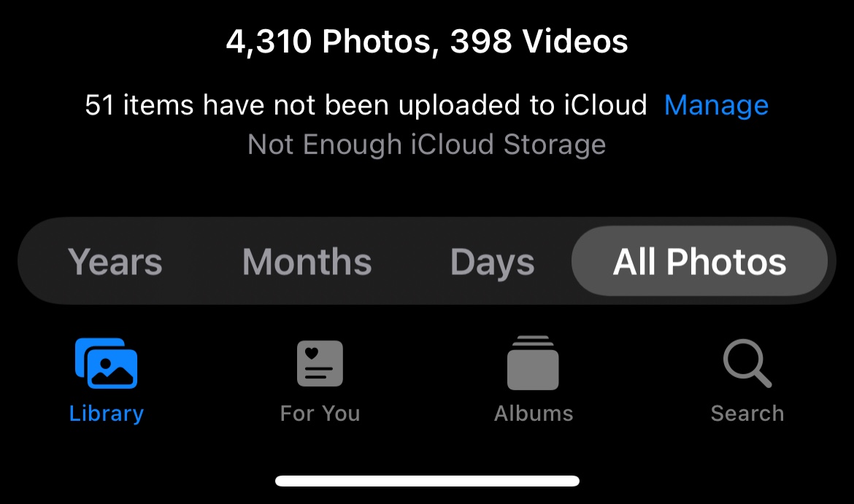Tap the '51 items have not been uploaded' message
854x504 pixels.
pos(366,105)
